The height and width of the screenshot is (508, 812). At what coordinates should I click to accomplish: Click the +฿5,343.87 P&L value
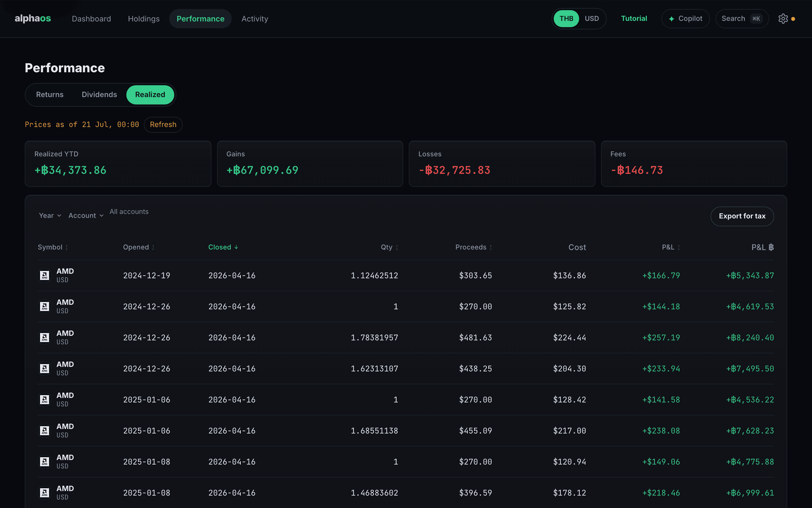(x=750, y=275)
